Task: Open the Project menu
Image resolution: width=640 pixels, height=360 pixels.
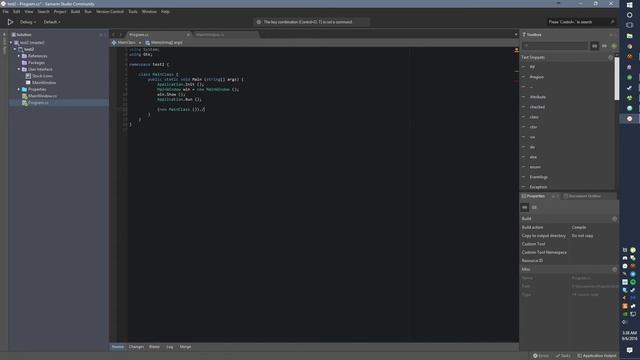Action: click(60, 12)
